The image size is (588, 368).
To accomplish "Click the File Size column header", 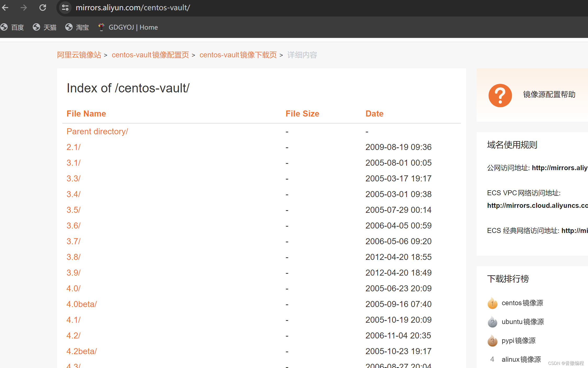I will pyautogui.click(x=302, y=114).
